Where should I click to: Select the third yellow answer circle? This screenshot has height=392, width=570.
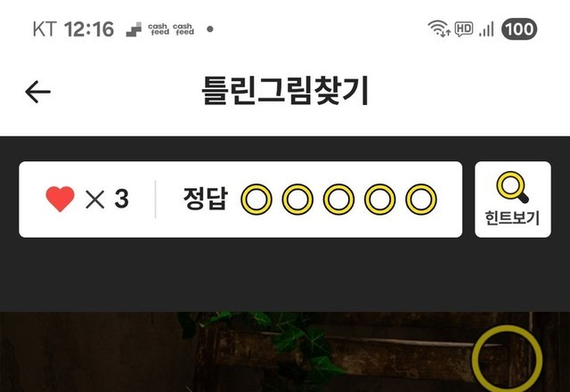coord(338,200)
